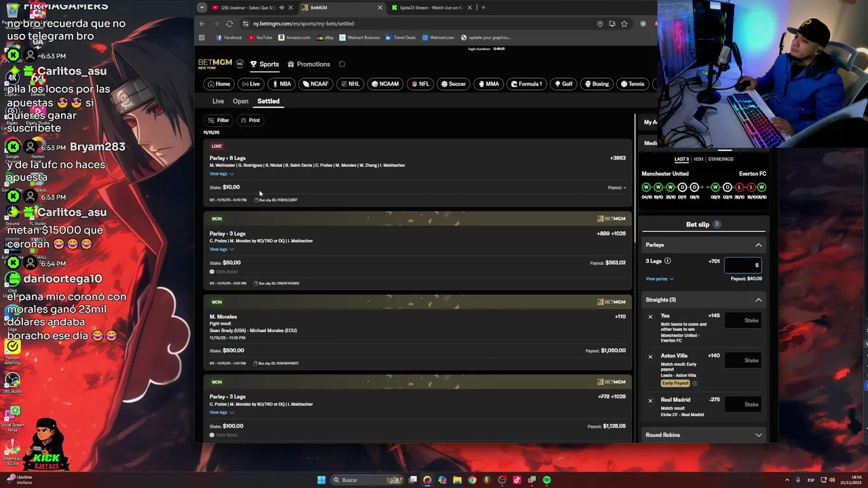
Task: Click the Filter button
Action: click(218, 121)
